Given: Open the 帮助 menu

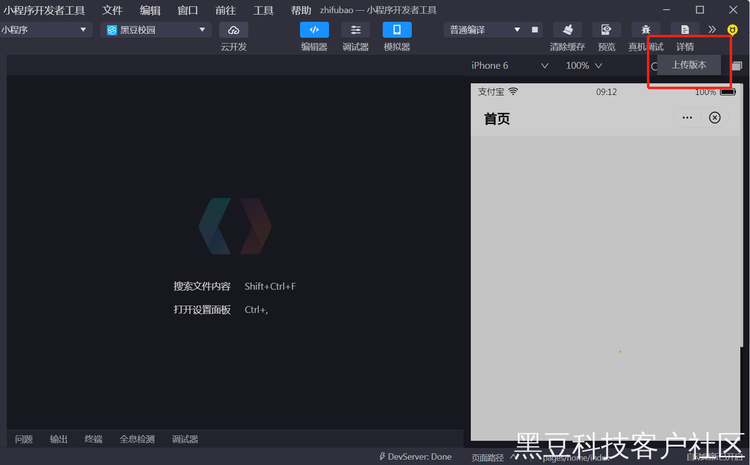Looking at the screenshot, I should click(301, 10).
